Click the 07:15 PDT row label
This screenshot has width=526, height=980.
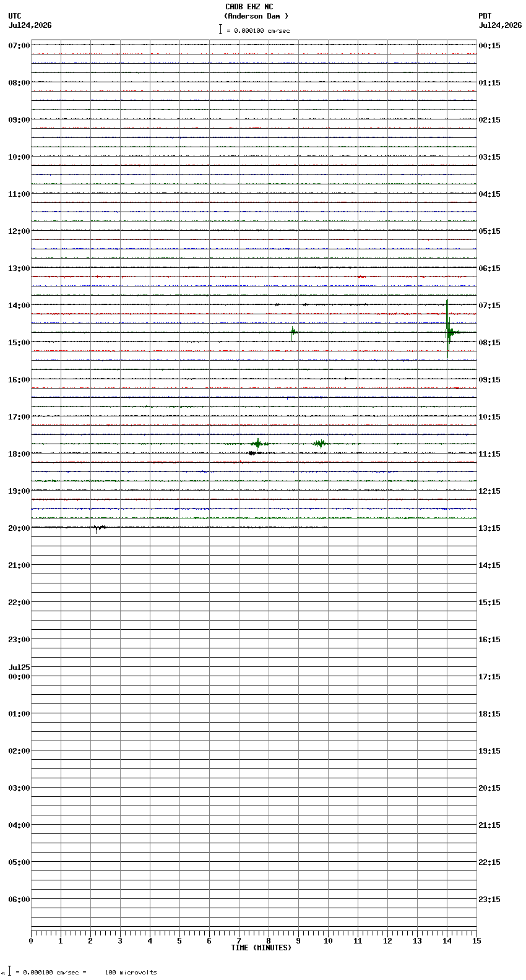click(489, 306)
